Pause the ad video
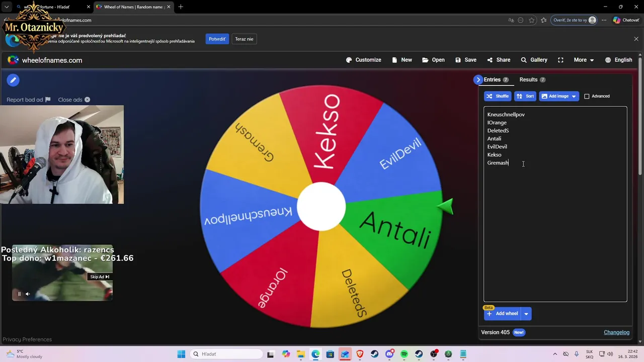The width and height of the screenshot is (644, 362). (20, 294)
